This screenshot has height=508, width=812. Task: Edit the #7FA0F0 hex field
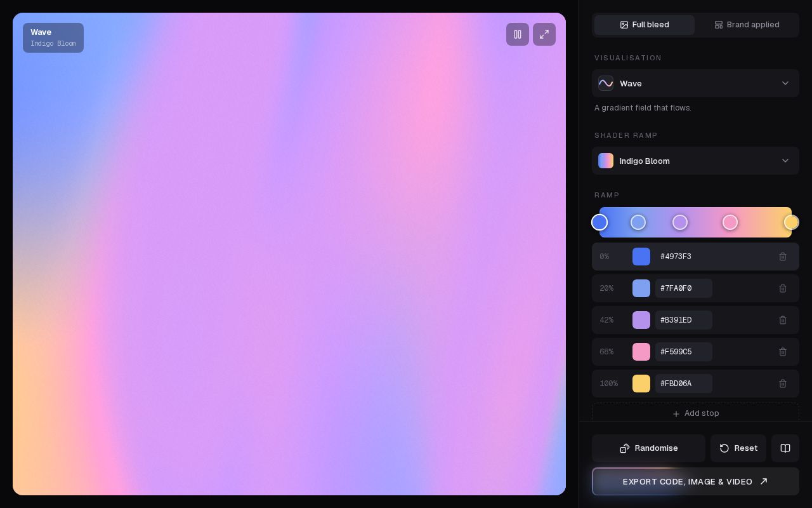684,288
